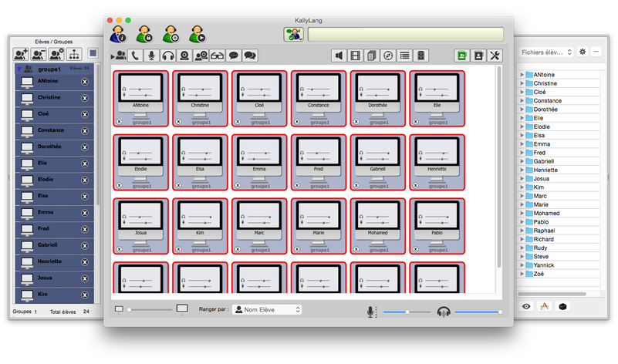Click the large thumbnail size icon
Viewport: 618px width, 364px height.
click(x=182, y=308)
